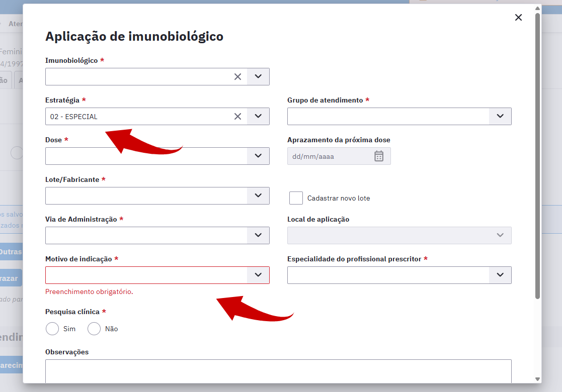This screenshot has height=392, width=562.
Task: Select Não for Pesquisa clínica
Action: [x=94, y=329]
